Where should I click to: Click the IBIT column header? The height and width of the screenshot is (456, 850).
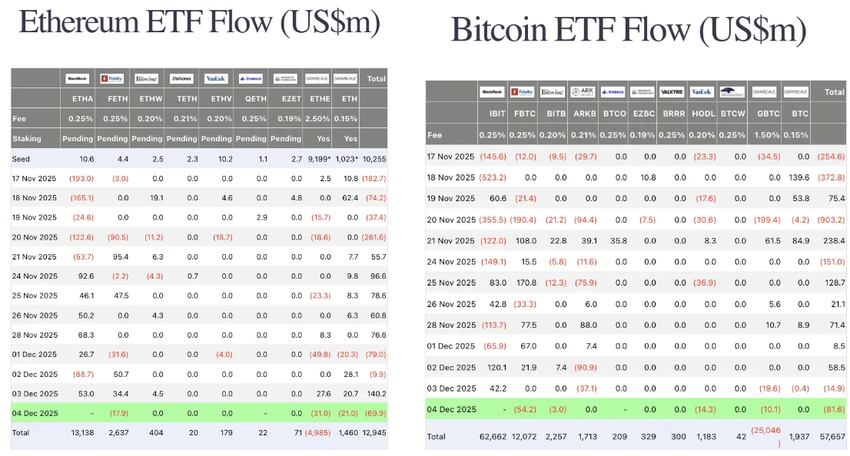point(492,115)
